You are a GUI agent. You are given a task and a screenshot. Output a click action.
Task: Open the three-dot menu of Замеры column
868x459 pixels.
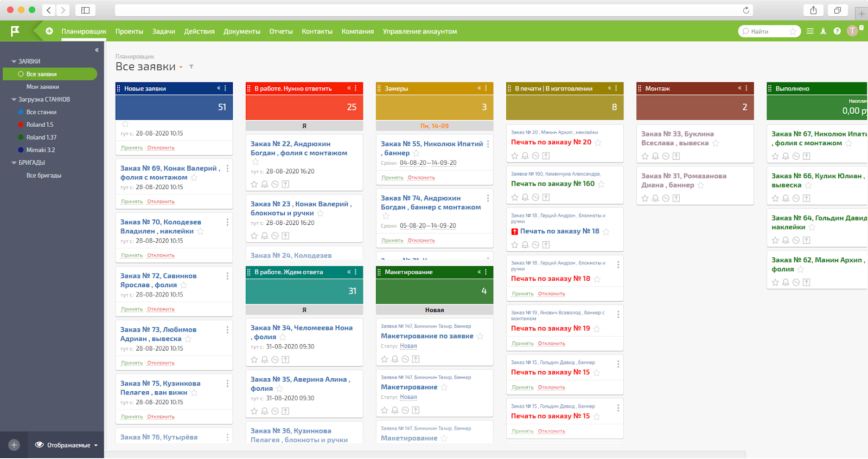click(x=486, y=88)
